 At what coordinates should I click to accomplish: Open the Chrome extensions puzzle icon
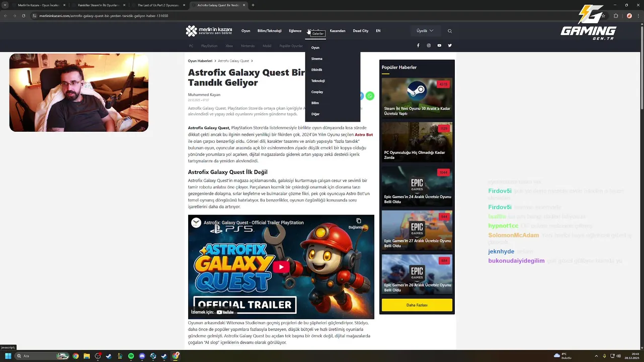(616, 16)
